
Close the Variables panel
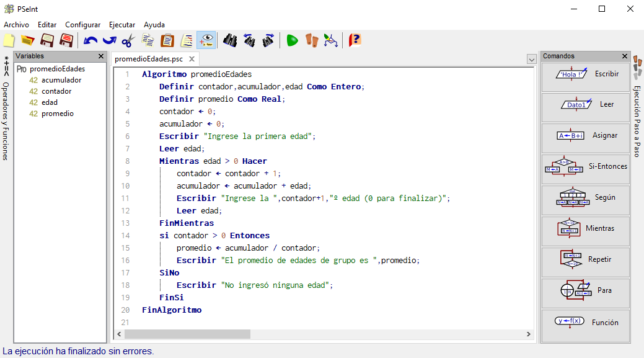[101, 56]
